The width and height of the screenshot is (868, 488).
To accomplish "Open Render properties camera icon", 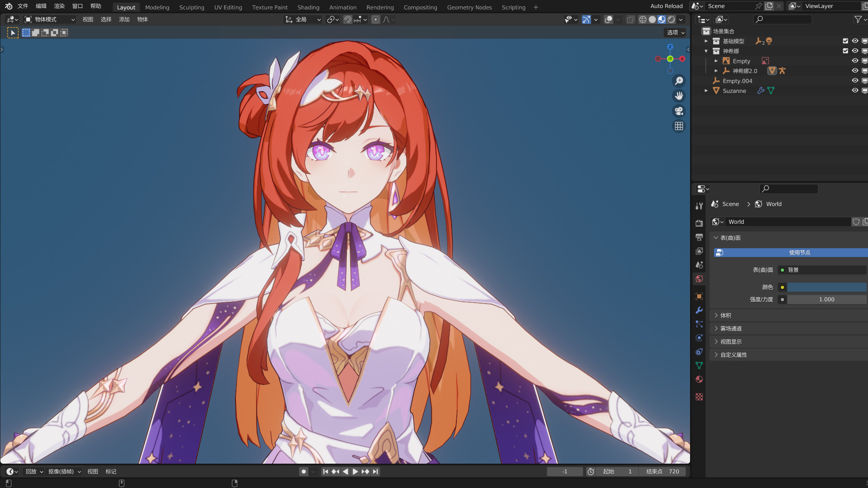I will 699,223.
